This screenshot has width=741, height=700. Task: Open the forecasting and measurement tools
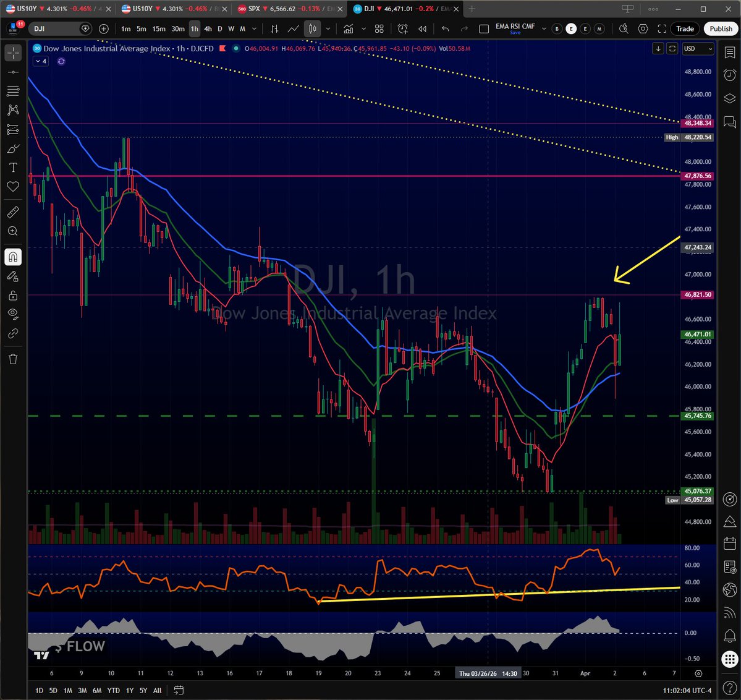13,129
